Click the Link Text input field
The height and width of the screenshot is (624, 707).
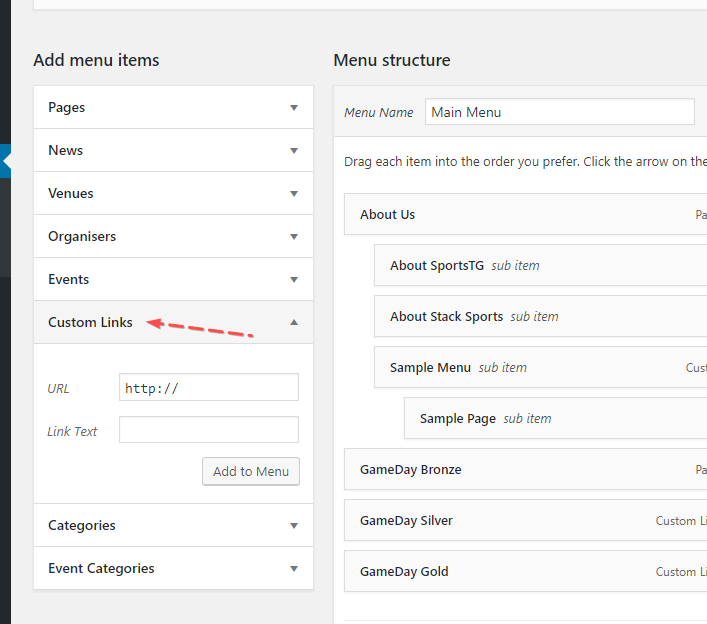[208, 430]
